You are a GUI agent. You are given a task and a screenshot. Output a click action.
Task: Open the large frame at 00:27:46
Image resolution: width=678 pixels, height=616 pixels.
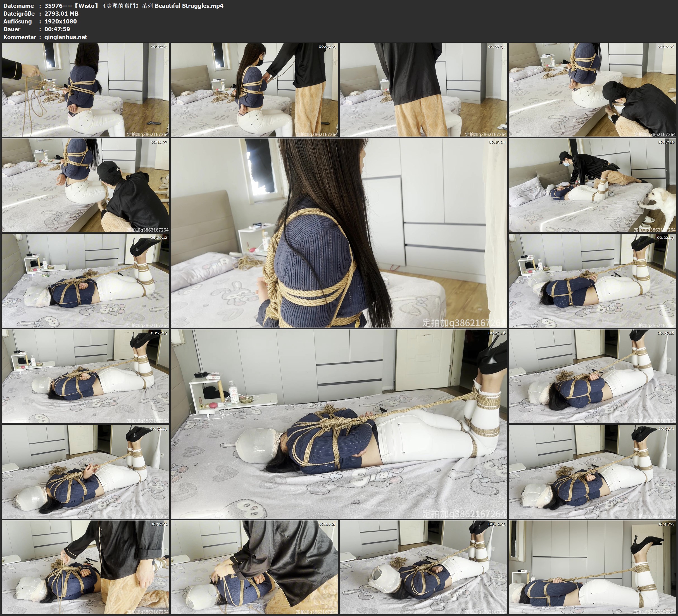[339, 424]
